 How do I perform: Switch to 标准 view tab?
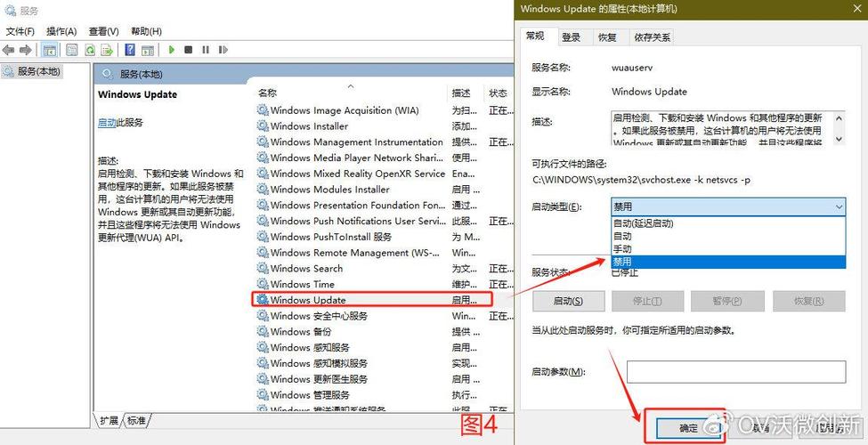(137, 421)
